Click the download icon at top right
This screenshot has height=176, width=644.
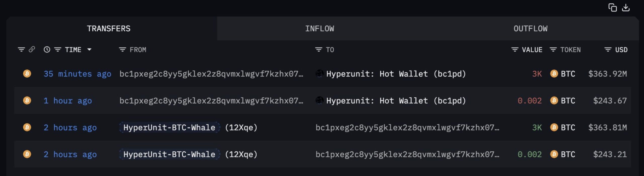tap(626, 8)
